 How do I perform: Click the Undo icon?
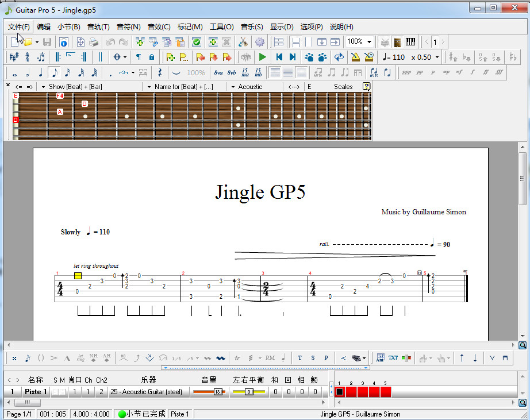110,42
